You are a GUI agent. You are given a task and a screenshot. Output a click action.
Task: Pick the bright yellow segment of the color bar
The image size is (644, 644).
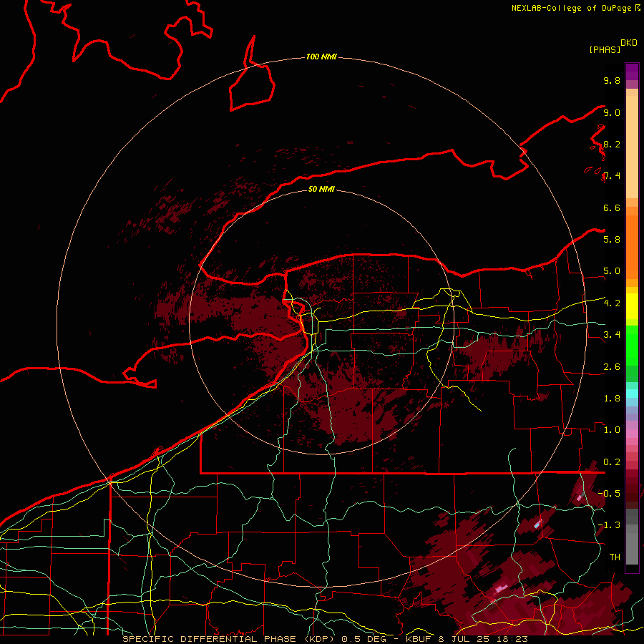coord(632,306)
